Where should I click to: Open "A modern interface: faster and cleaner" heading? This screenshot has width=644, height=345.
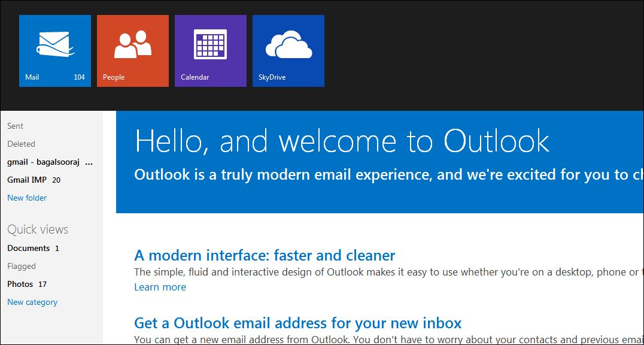(265, 256)
